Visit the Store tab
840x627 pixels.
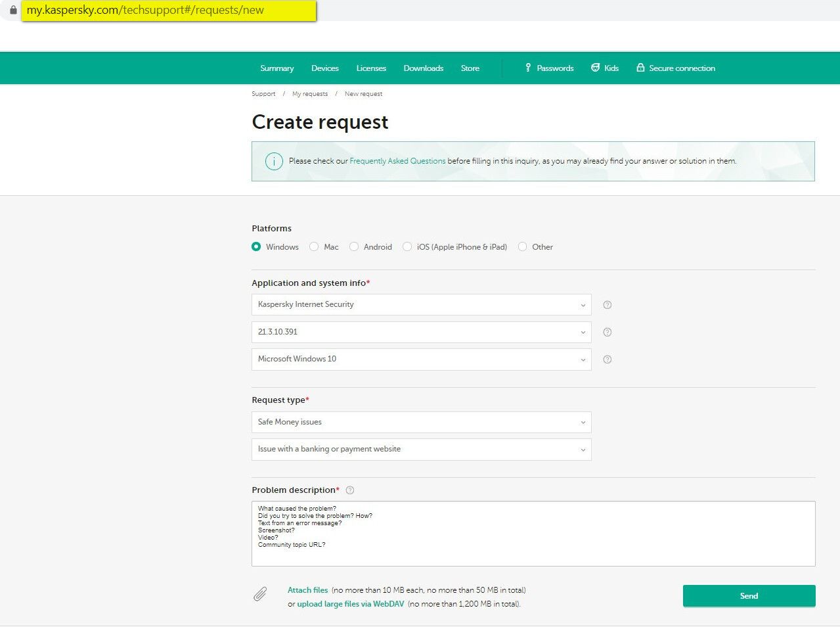[x=470, y=68]
